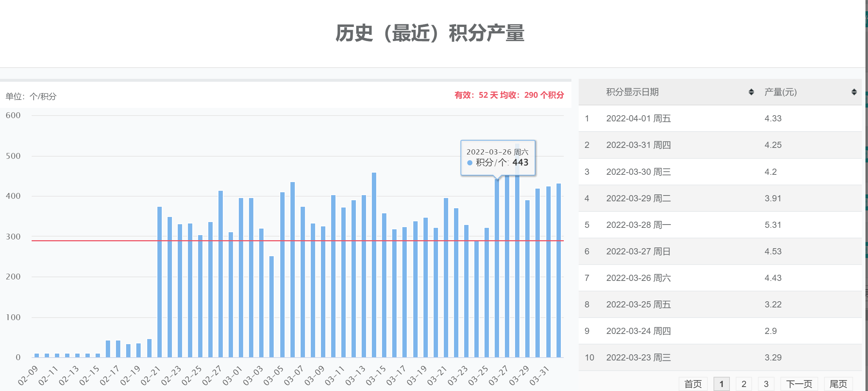Image resolution: width=868 pixels, height=391 pixels.
Task: Click the 2.9 yield value
Action: (771, 331)
